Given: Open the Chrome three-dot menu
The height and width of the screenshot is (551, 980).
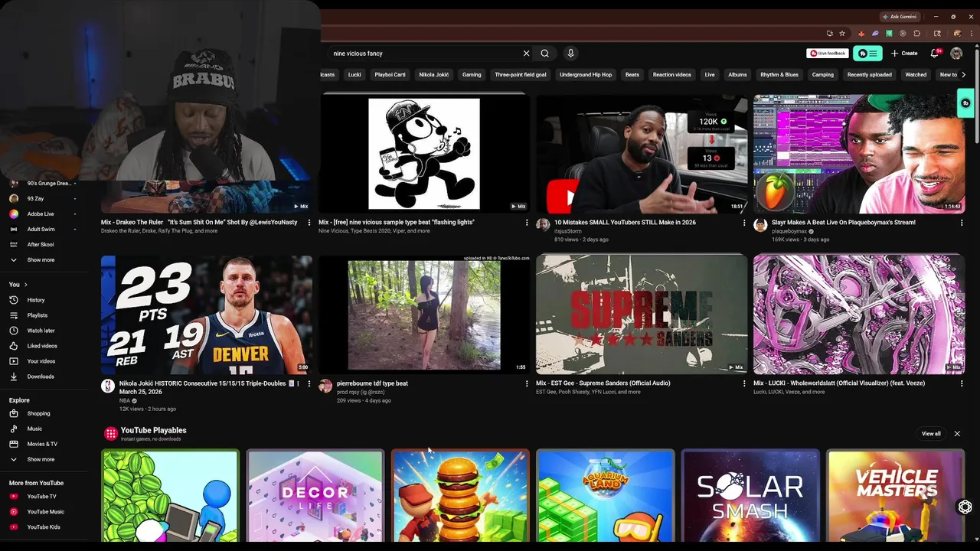Looking at the screenshot, I should click(971, 34).
